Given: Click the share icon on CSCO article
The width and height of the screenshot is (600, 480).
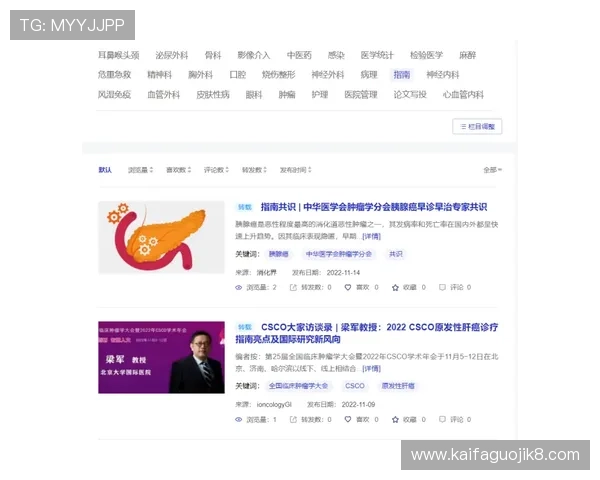Looking at the screenshot, I should [293, 420].
